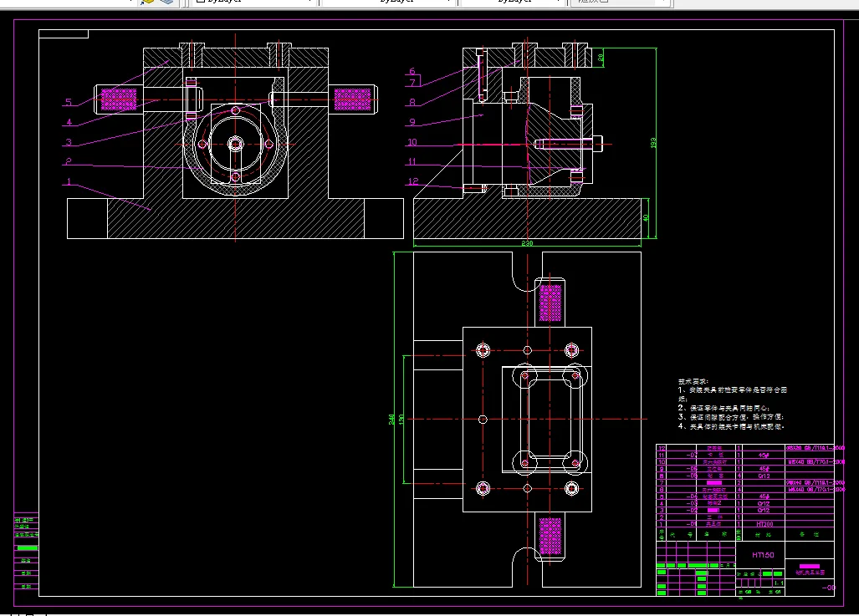The image size is (859, 616).
Task: Click the -00 drawing number text
Action: (x=829, y=588)
